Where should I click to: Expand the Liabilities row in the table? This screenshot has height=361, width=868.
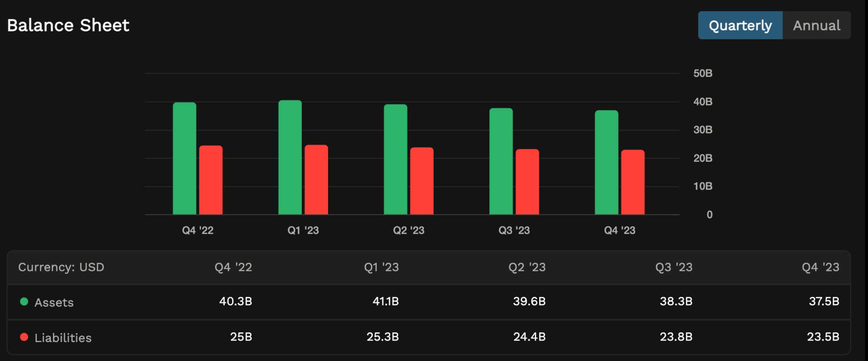63,337
